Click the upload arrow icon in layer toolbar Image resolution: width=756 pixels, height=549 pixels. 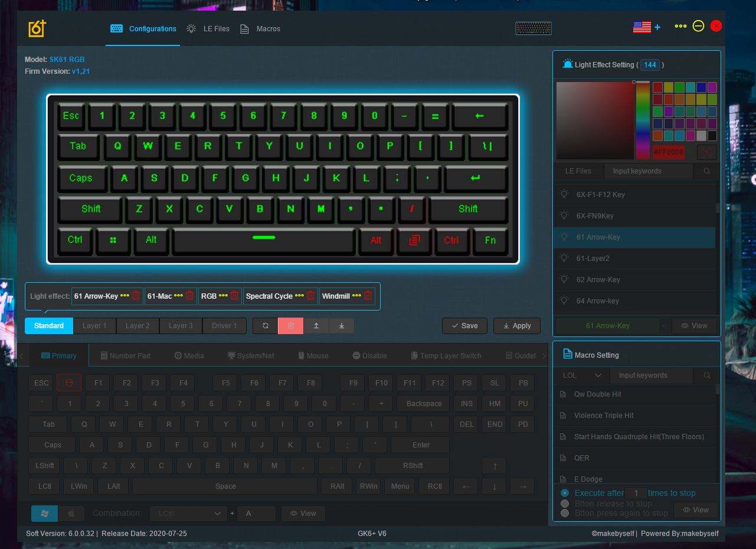click(x=316, y=326)
